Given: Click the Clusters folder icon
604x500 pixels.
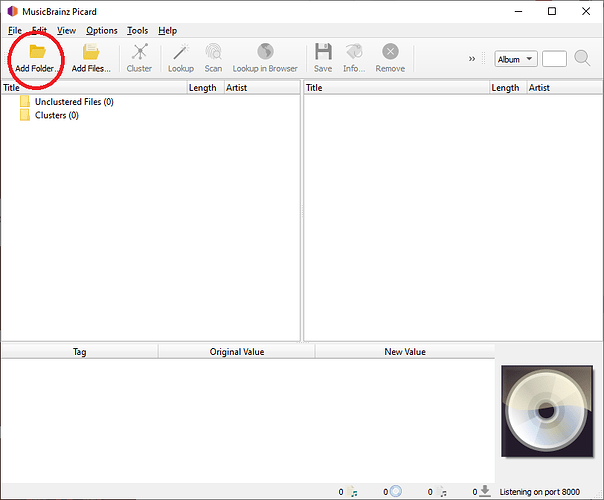Looking at the screenshot, I should click(x=25, y=115).
